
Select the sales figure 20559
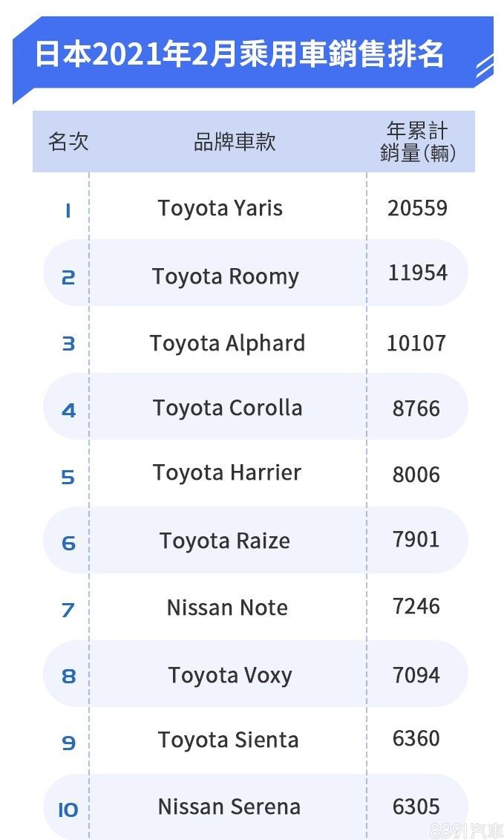(x=417, y=208)
